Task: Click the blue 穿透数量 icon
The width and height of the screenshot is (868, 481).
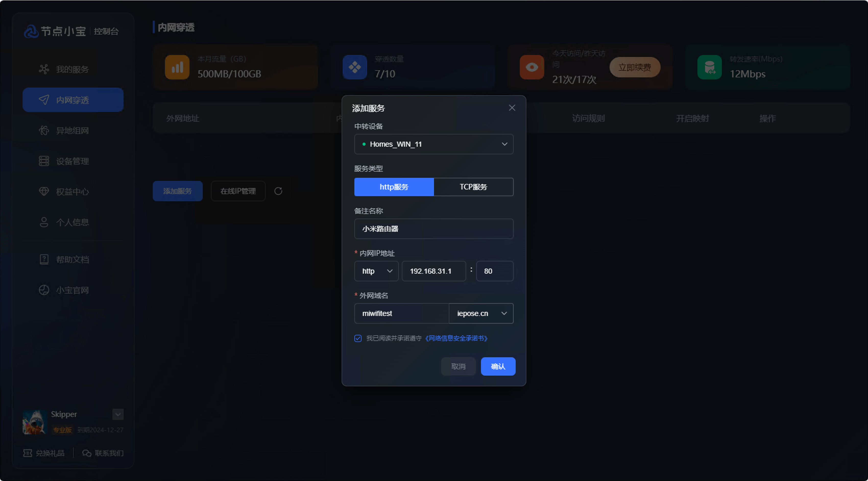Action: point(355,67)
